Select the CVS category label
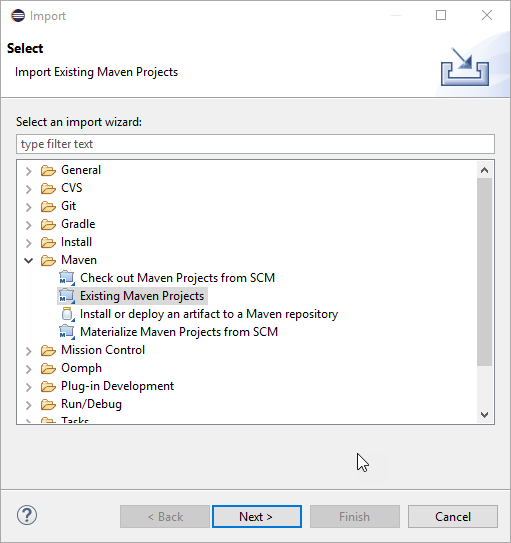 point(72,188)
